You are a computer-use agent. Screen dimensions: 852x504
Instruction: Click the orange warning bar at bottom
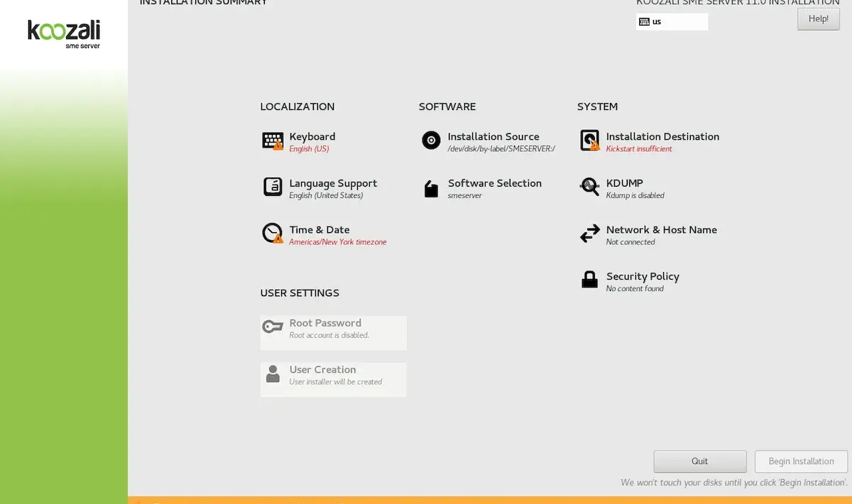click(490, 500)
